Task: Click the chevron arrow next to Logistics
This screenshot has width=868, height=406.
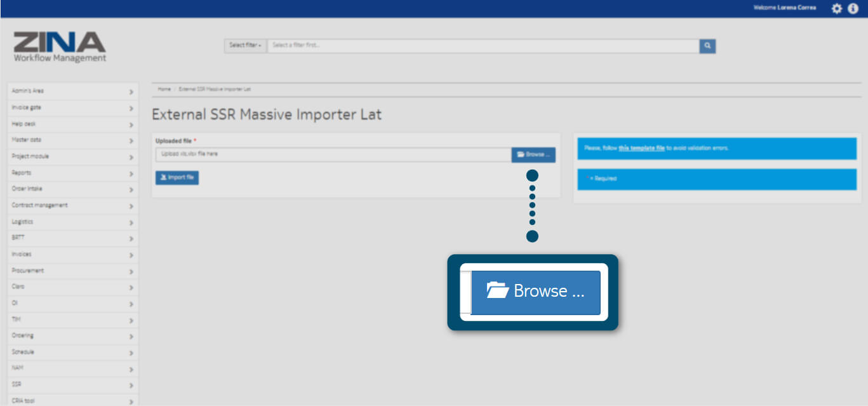Action: 131,222
